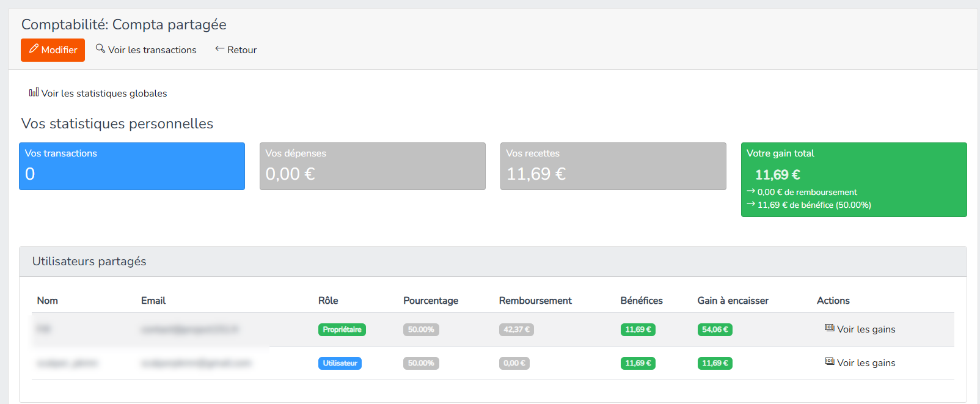Click the 42,37 € remboursement badge
This screenshot has height=404, width=980.
pos(516,329)
